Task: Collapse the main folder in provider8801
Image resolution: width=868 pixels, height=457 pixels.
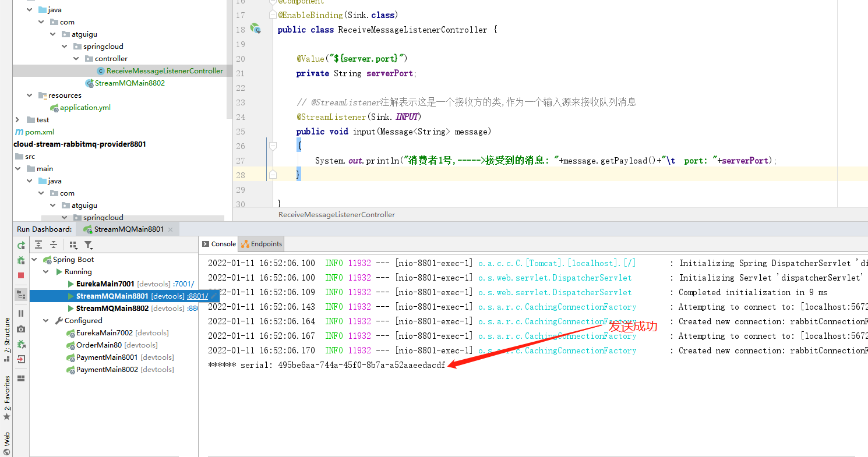Action: coord(17,169)
